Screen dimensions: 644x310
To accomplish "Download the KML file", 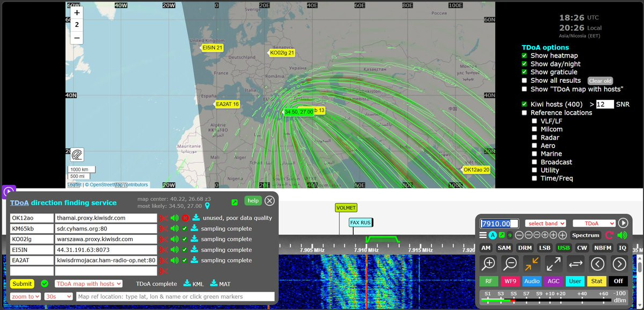I will pos(194,284).
